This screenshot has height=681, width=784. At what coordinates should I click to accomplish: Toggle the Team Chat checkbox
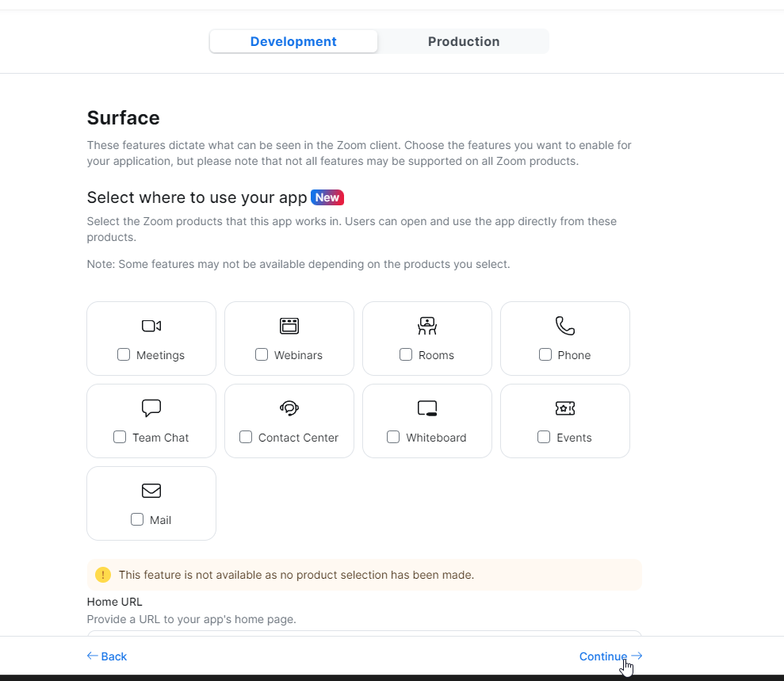click(120, 437)
